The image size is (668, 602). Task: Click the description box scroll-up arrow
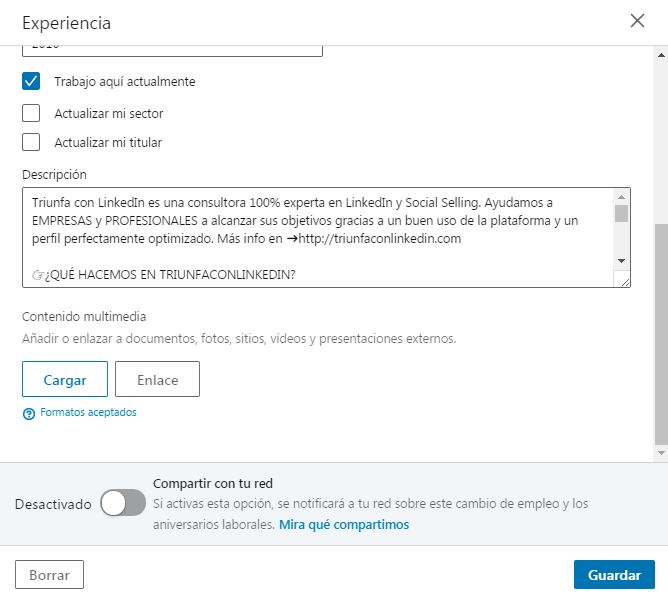click(x=621, y=196)
